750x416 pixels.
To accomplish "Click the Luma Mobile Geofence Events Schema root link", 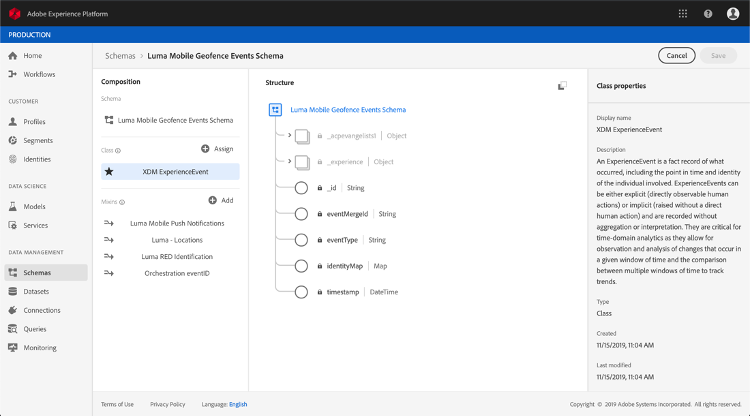I will (x=348, y=109).
